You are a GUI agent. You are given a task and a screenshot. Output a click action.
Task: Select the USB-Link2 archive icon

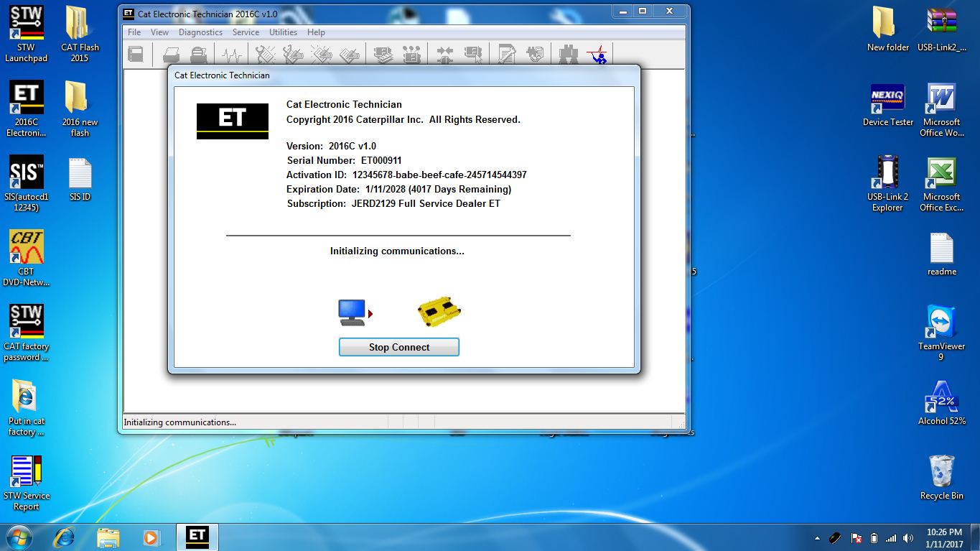tap(941, 29)
